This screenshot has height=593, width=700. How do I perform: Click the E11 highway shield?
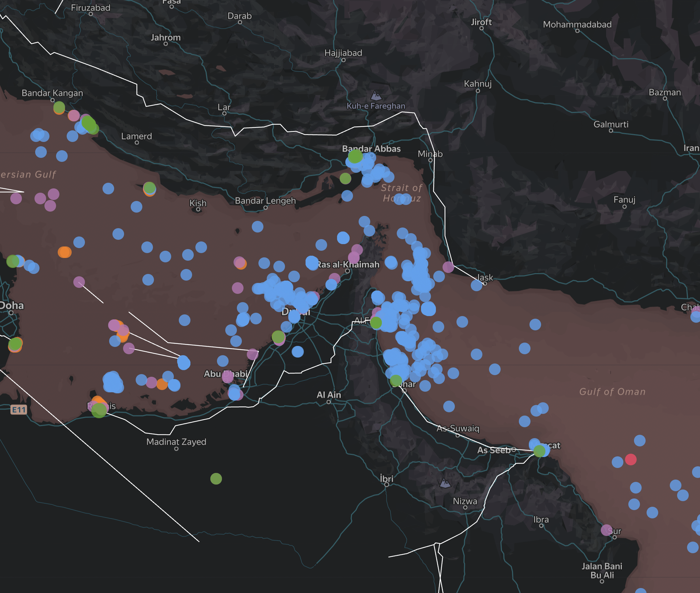(x=19, y=410)
